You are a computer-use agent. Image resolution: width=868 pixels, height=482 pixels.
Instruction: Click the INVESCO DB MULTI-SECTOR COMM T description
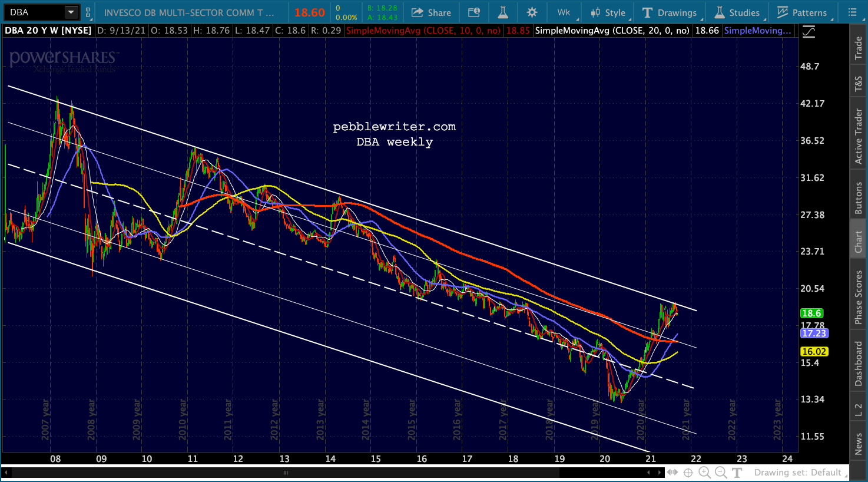(x=189, y=12)
